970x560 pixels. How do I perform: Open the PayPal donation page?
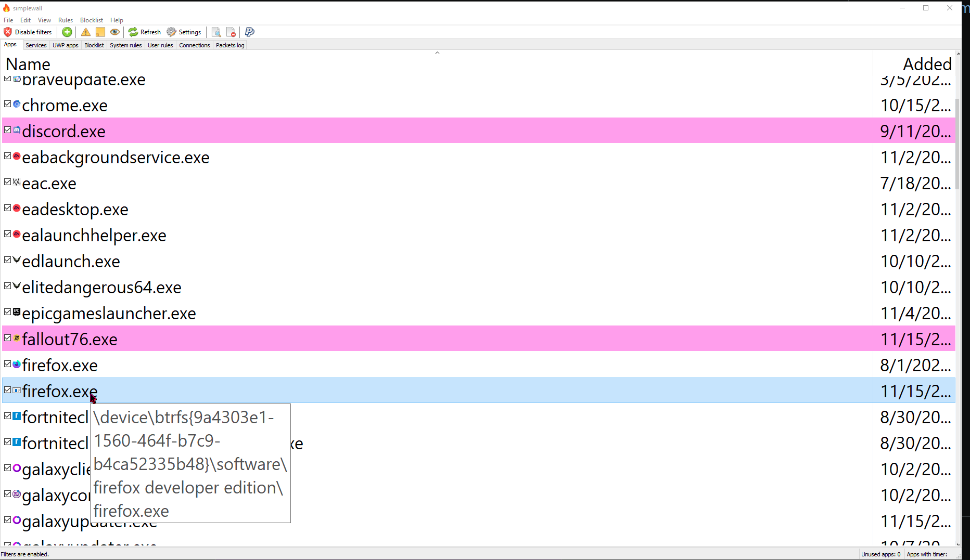249,32
